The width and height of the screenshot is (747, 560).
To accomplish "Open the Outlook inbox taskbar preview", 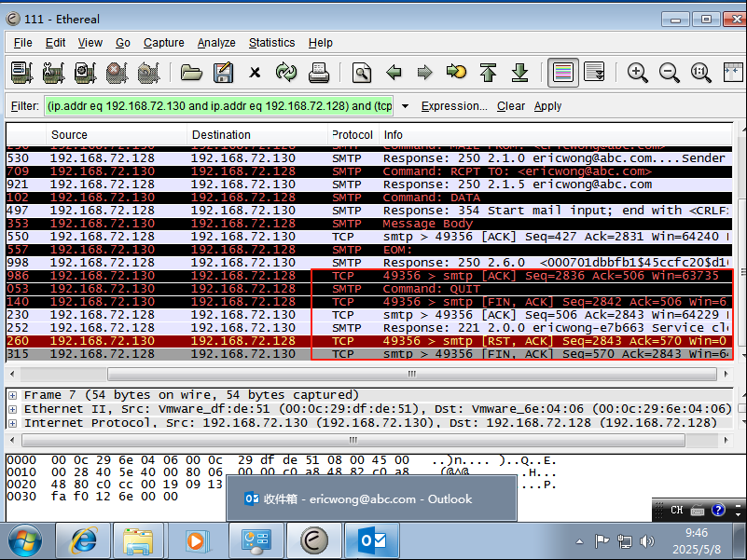I will coord(371,499).
